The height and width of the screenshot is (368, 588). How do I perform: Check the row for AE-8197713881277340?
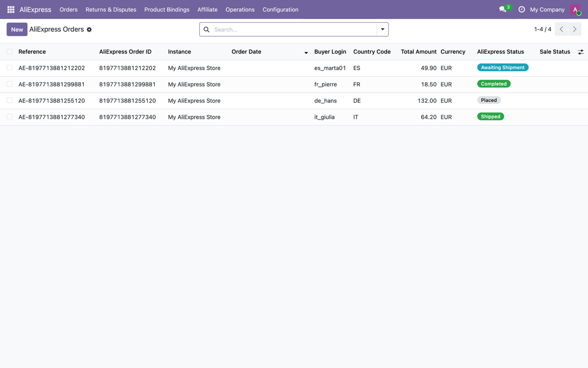pos(9,117)
